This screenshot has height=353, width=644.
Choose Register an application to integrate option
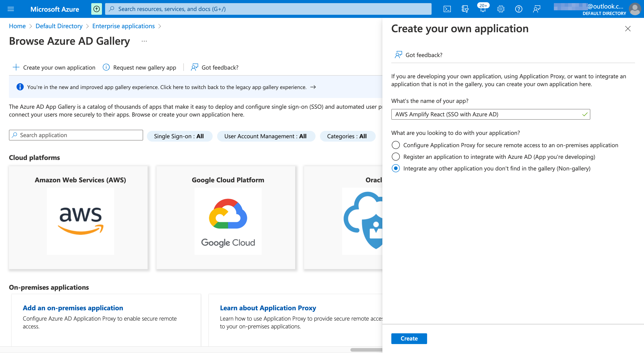click(x=396, y=157)
